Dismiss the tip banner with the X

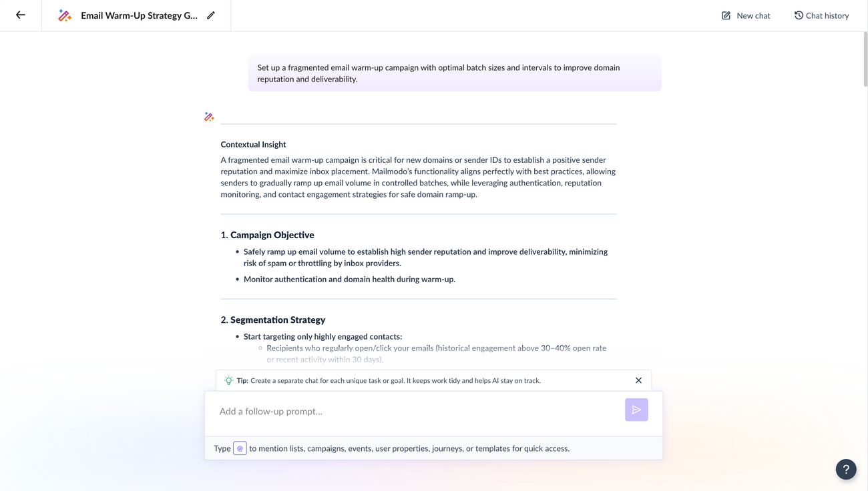pyautogui.click(x=638, y=380)
